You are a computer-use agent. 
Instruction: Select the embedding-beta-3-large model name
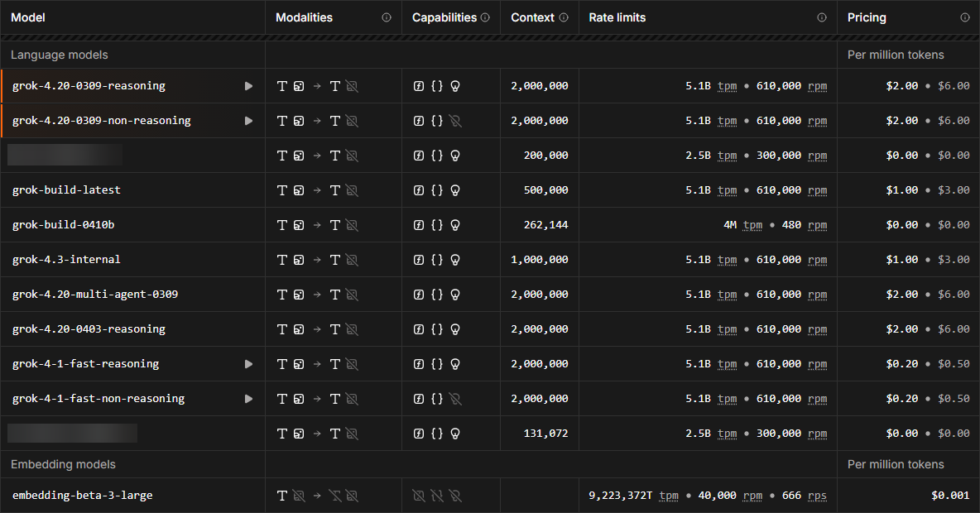click(83, 496)
